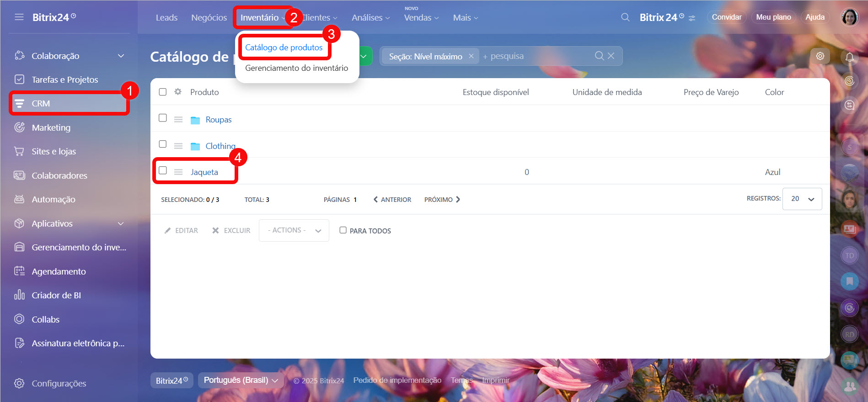
Task: Sort by Estoque disponível column header
Action: (496, 92)
